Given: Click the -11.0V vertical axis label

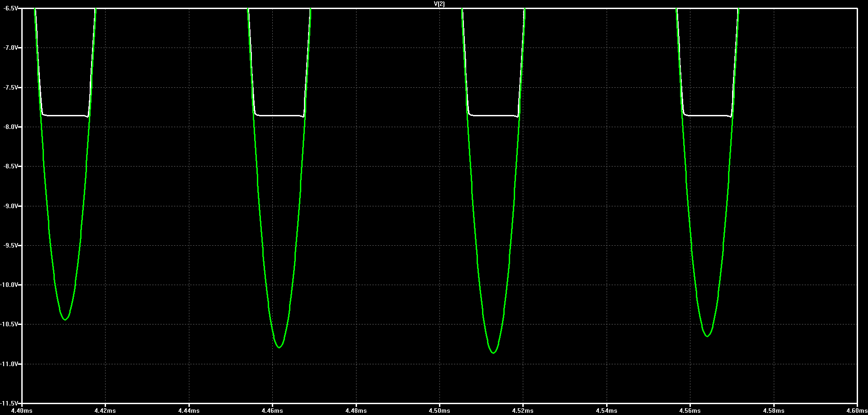Looking at the screenshot, I should (x=10, y=364).
